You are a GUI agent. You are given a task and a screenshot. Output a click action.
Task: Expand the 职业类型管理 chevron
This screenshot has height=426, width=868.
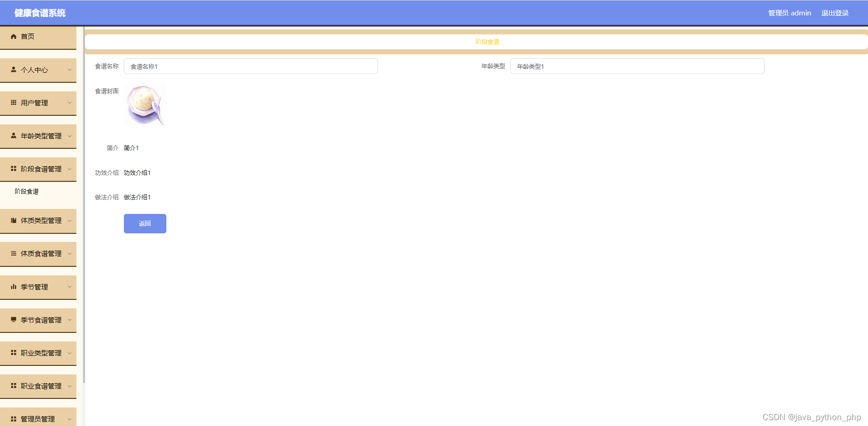(x=70, y=353)
